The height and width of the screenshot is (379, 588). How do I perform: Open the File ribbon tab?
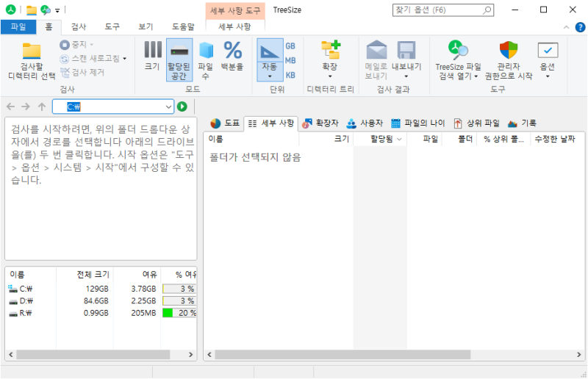click(18, 27)
